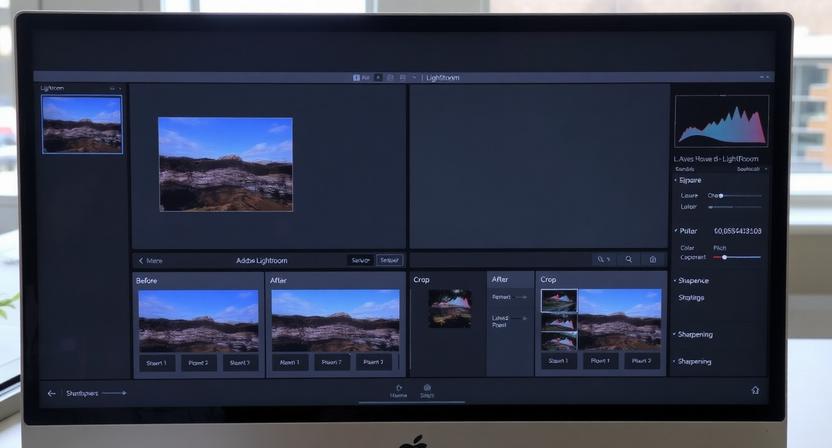Click the numeric value field beside Polar
Viewport: 832px width, 448px height.
[x=738, y=231]
